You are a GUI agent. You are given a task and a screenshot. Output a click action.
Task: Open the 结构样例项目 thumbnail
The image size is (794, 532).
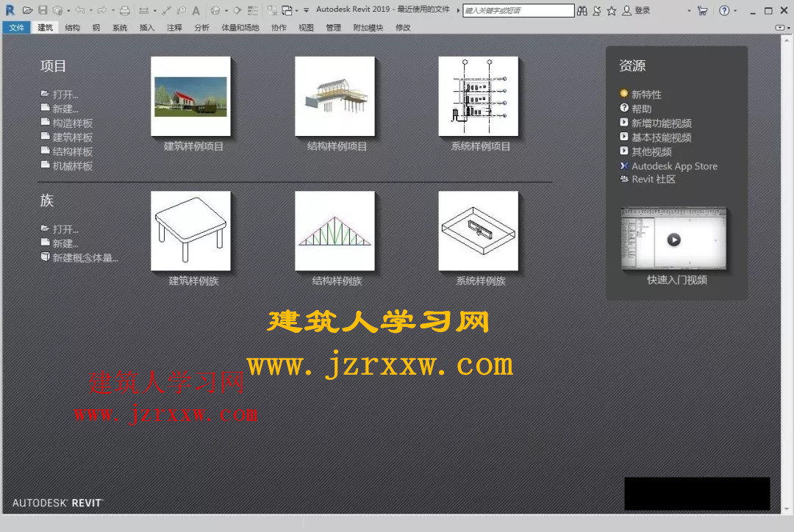(x=335, y=96)
